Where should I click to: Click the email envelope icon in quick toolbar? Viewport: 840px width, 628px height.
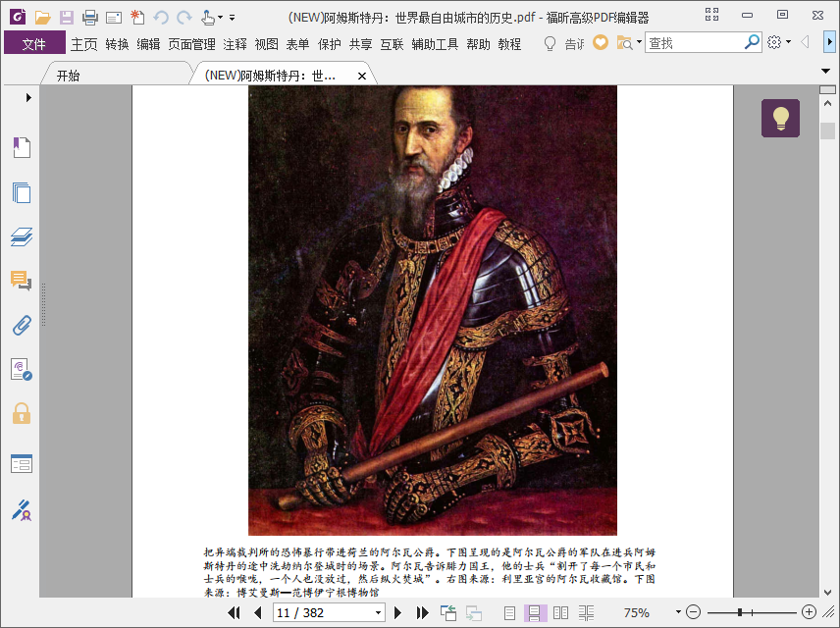pyautogui.click(x=114, y=18)
